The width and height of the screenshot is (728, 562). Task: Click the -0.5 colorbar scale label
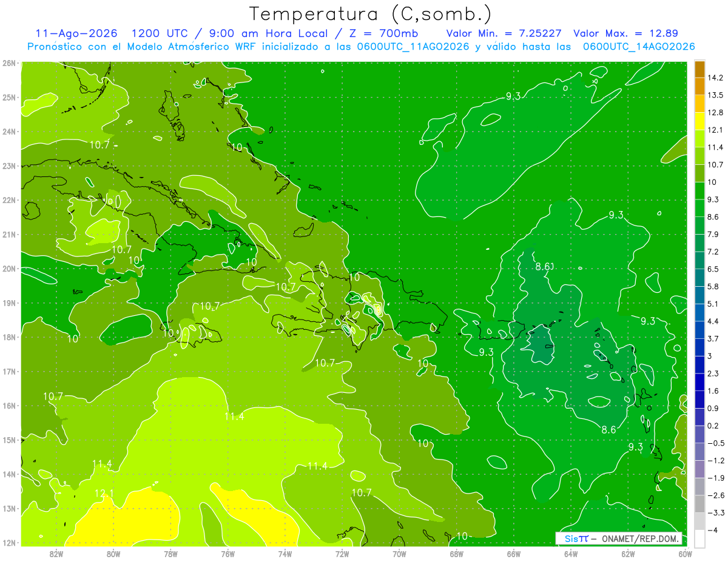click(716, 443)
